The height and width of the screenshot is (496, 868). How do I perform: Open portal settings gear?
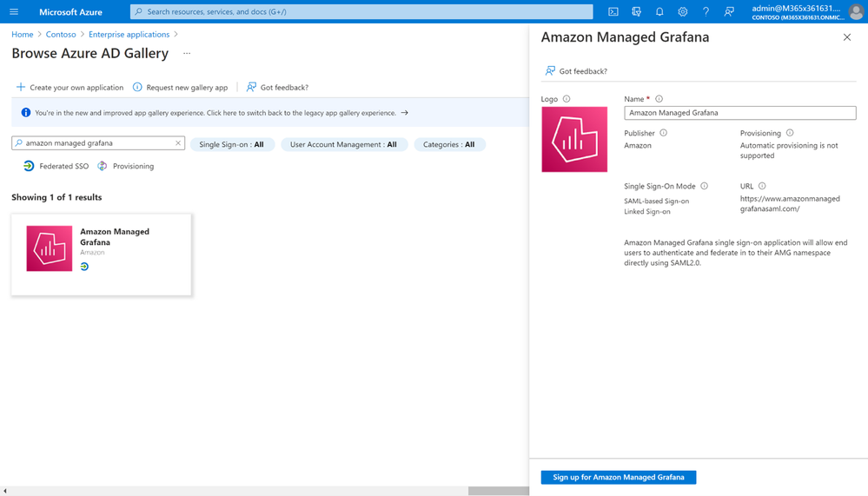click(683, 11)
